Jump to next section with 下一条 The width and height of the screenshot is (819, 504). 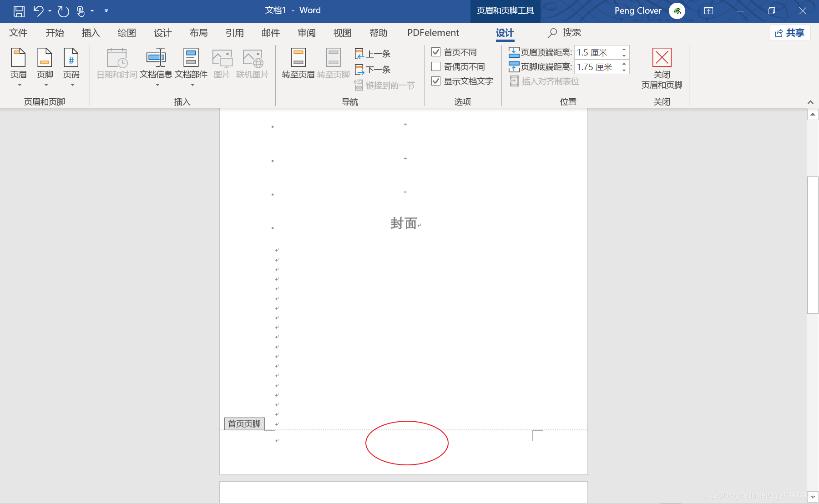pos(373,70)
